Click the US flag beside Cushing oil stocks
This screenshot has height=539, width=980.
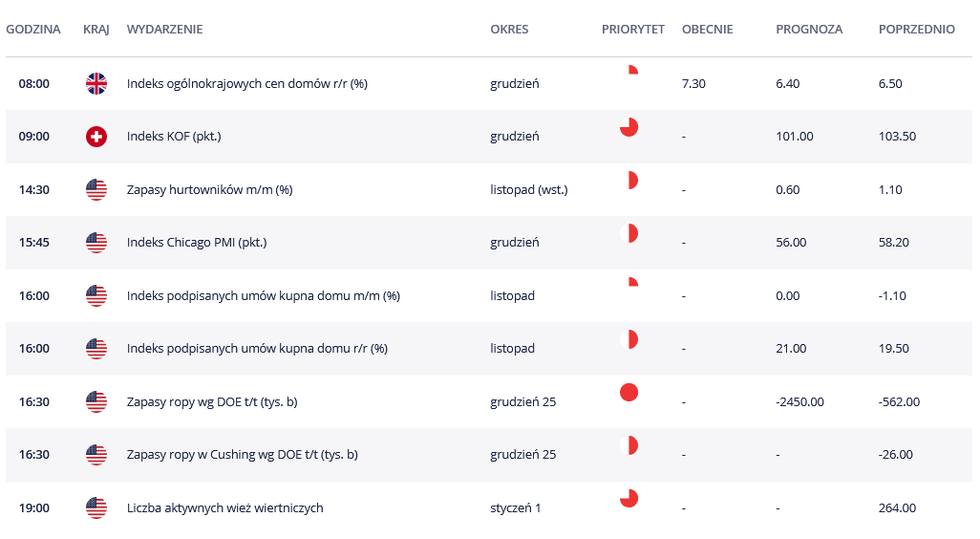pos(96,455)
